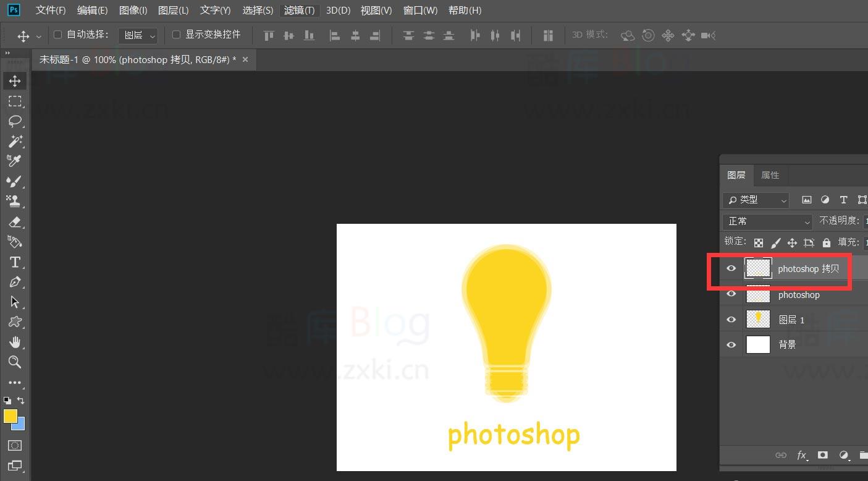868x481 pixels.
Task: Select the Zoom tool
Action: coord(15,362)
